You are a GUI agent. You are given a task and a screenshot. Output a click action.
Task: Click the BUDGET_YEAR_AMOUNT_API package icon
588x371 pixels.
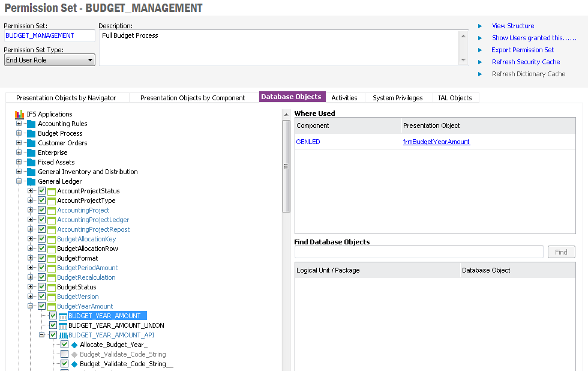[62, 336]
